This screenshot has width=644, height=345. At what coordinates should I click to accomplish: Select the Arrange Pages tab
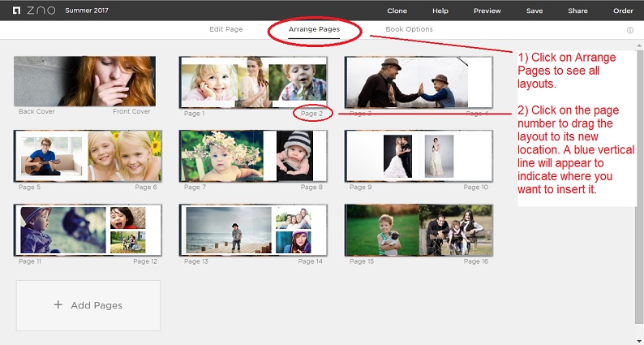click(x=314, y=29)
